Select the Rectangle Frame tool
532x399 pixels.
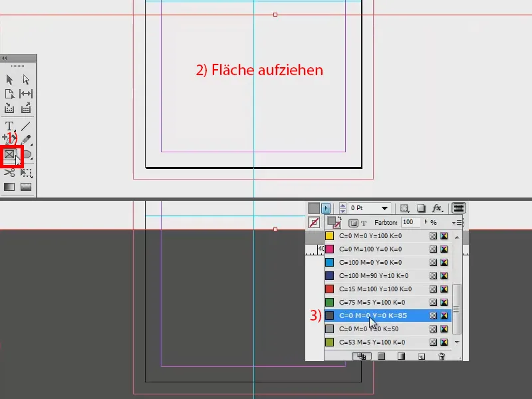[9, 155]
